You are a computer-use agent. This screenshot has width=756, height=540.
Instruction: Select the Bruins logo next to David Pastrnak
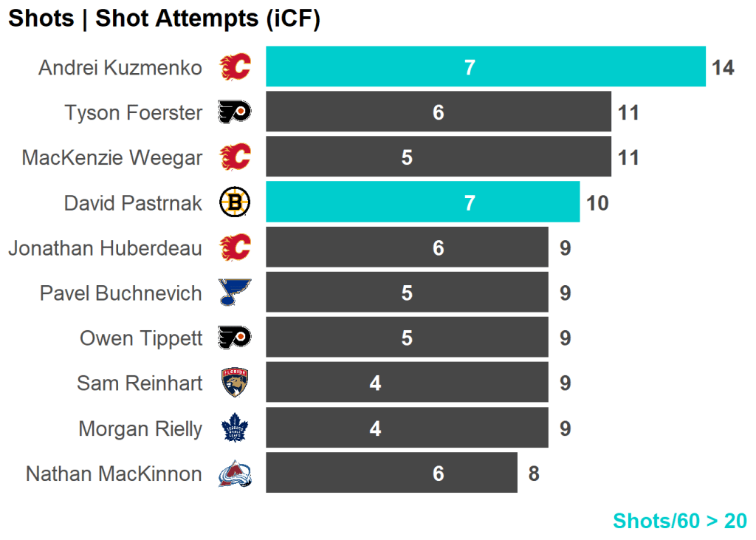pos(235,202)
